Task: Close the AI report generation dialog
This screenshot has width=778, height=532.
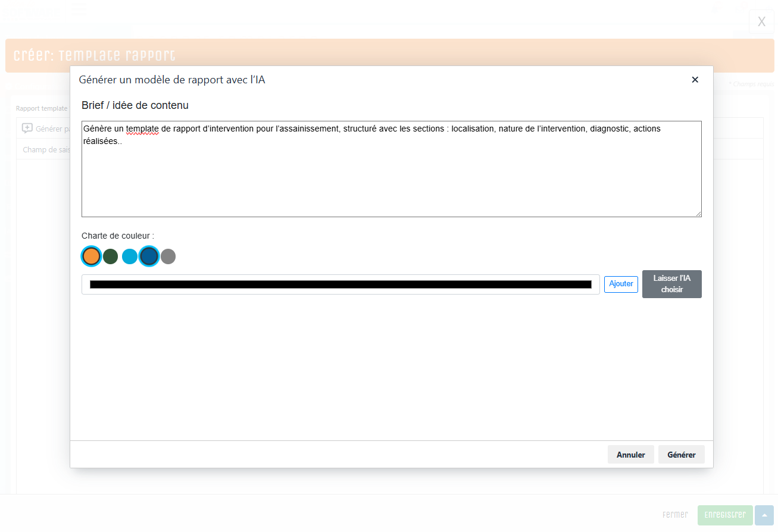Action: tap(695, 80)
